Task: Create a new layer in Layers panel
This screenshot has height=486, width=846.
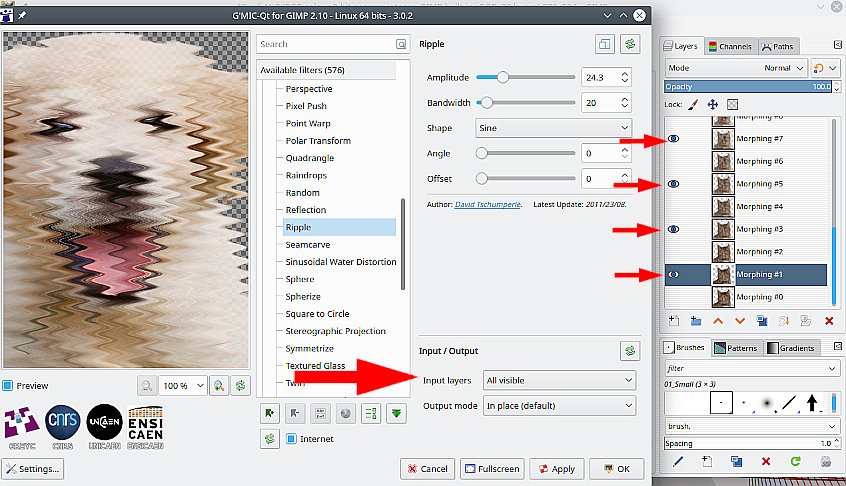Action: coord(674,321)
